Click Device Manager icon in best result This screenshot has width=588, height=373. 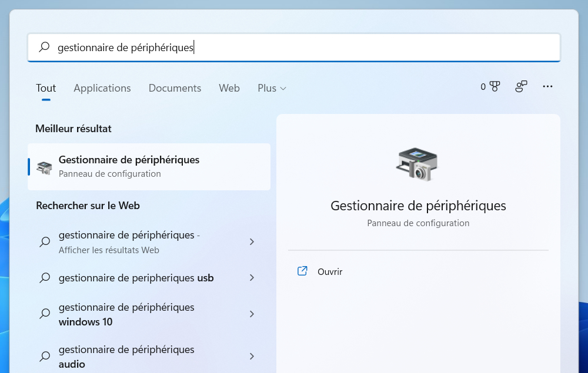click(x=44, y=168)
